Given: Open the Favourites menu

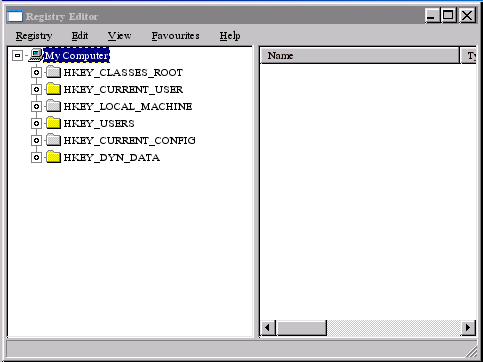Looking at the screenshot, I should [176, 36].
